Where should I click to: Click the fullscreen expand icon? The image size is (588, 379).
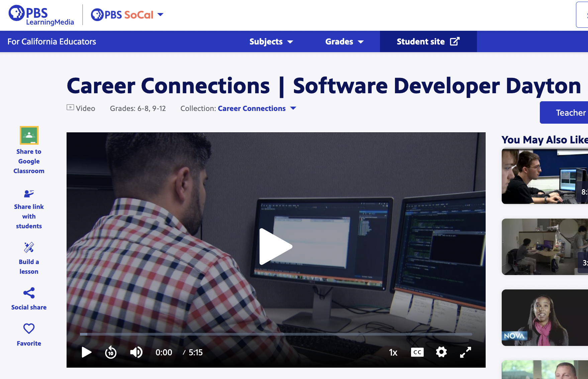tap(466, 352)
